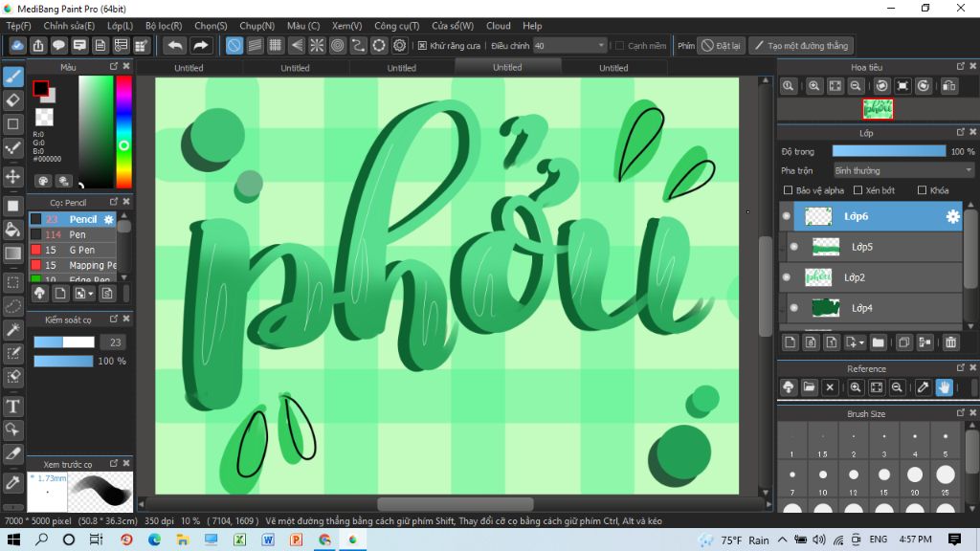This screenshot has width=980, height=551.
Task: Toggle the Khử răng cưa checkbox
Action: (x=422, y=46)
